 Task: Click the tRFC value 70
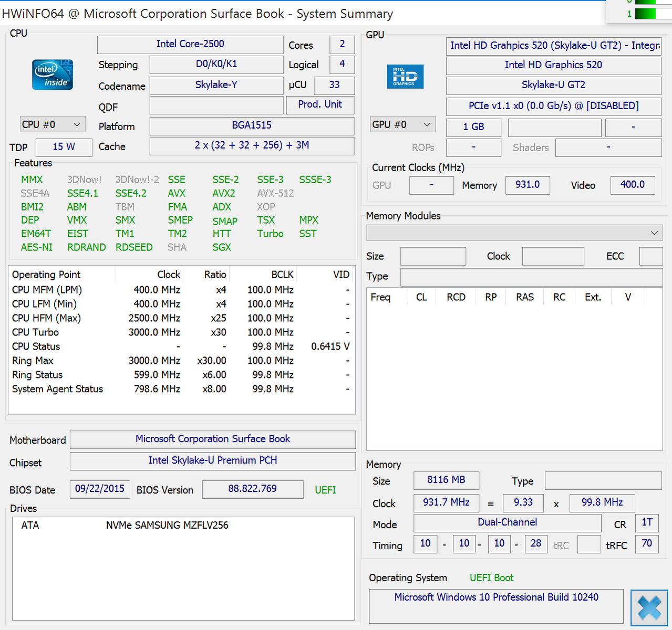pos(647,544)
